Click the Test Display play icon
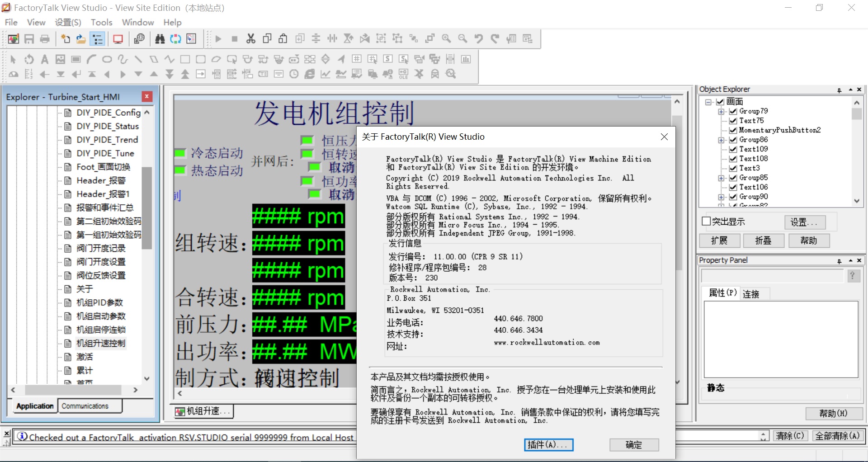Image resolution: width=868 pixels, height=462 pixels. pos(218,39)
